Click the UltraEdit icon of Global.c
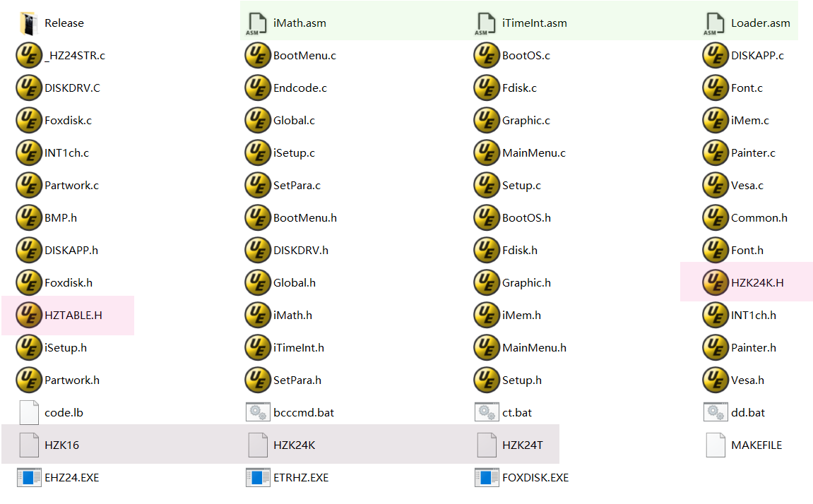The image size is (813, 504). coord(258,120)
